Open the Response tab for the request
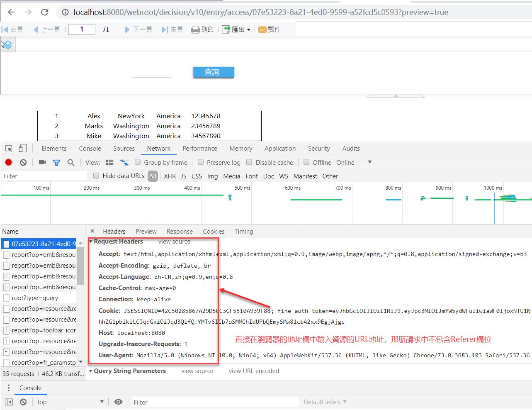 (180, 231)
